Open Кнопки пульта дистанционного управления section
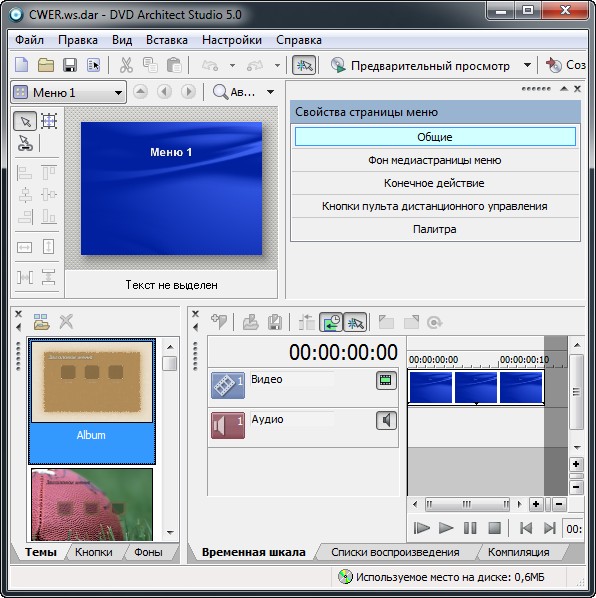 pos(435,206)
